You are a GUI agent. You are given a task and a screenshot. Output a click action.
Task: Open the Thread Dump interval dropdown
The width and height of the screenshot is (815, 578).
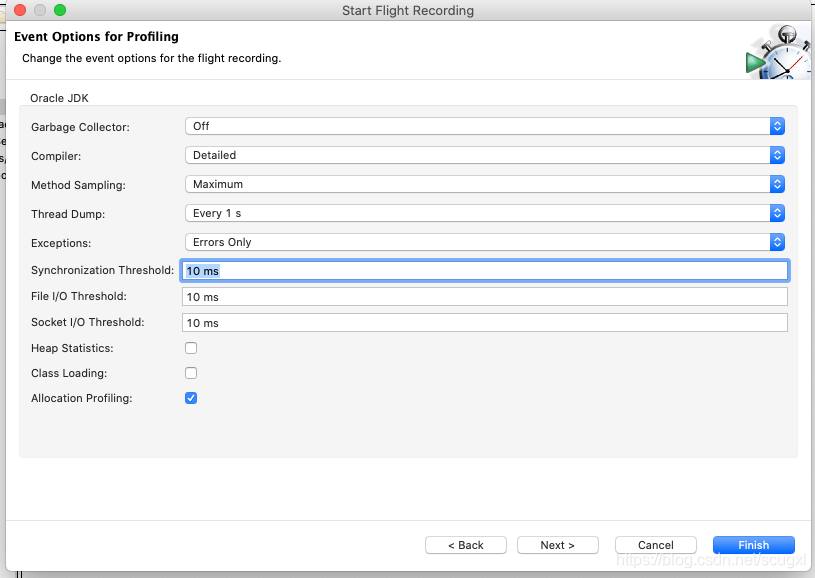pyautogui.click(x=484, y=214)
